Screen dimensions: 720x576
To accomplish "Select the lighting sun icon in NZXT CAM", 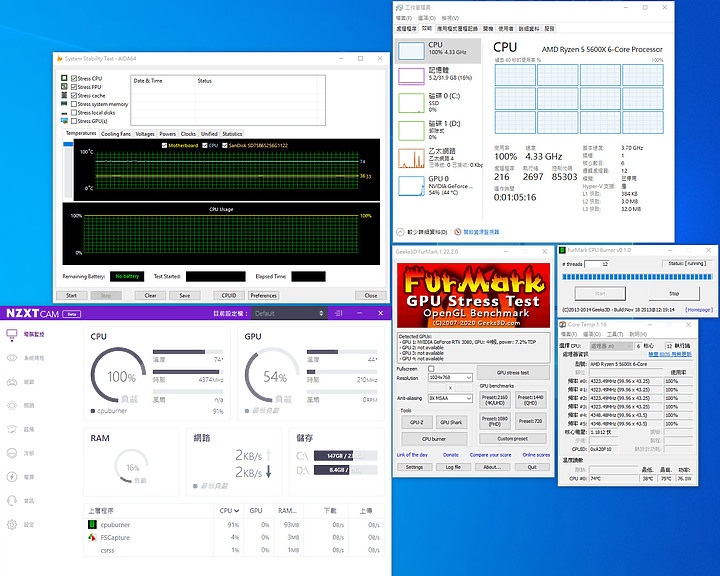I will (x=12, y=405).
